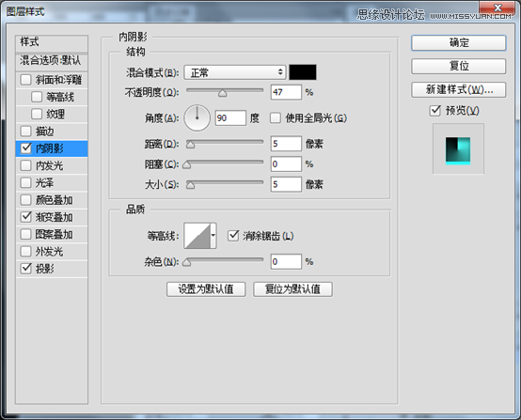The width and height of the screenshot is (521, 420).
Task: Click 设置为默认值 button
Action: 206,289
